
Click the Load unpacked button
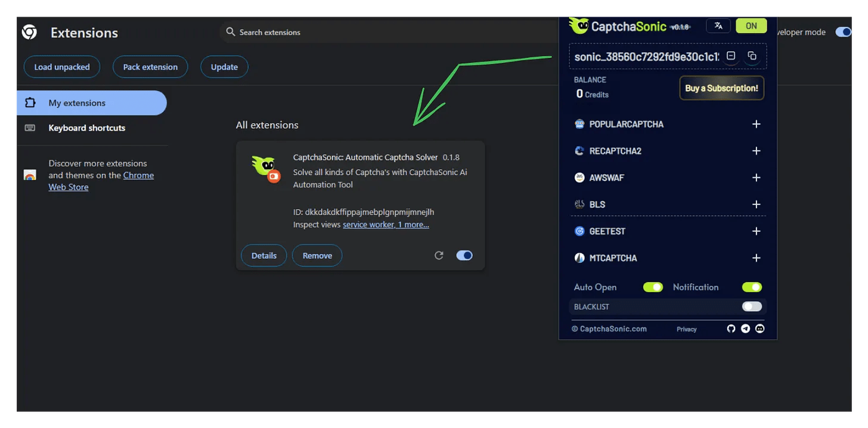[62, 67]
